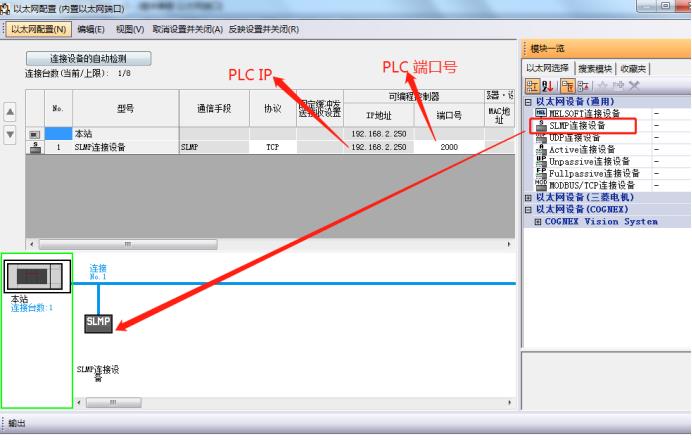The image size is (692, 440).
Task: Expand COGNEX Vision System node
Action: click(538, 222)
